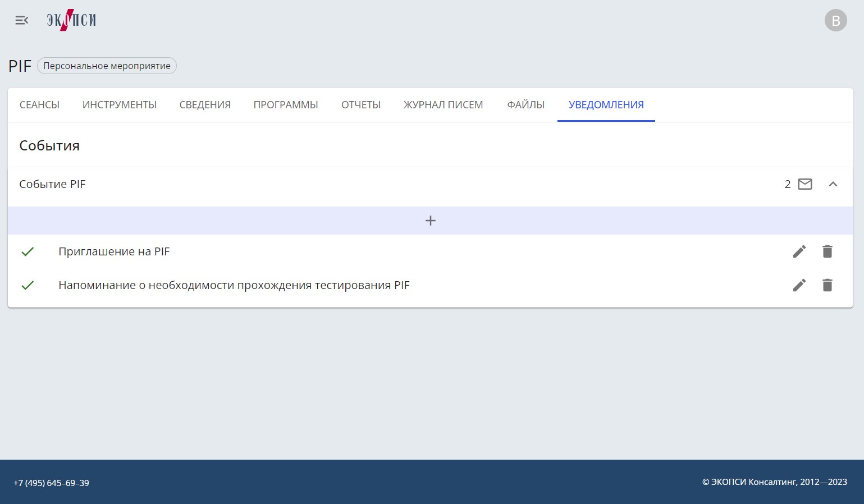The height and width of the screenshot is (504, 864).
Task: Edit the Напоминание о необходимости notification
Action: pyautogui.click(x=799, y=285)
